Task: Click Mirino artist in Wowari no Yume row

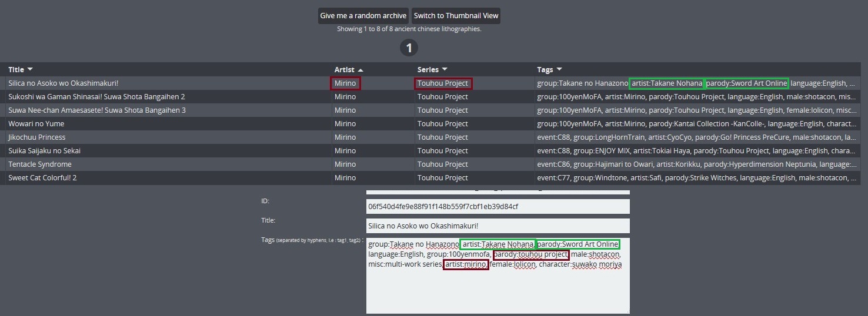Action: click(345, 124)
